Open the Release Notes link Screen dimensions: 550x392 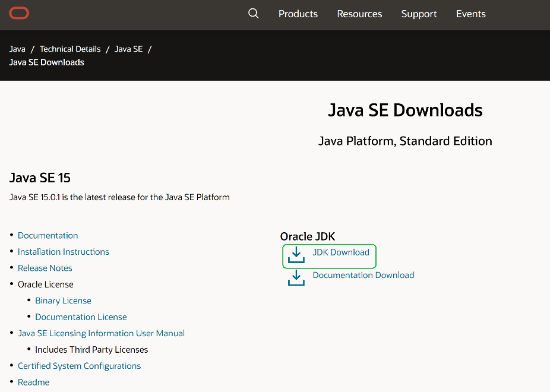(45, 268)
